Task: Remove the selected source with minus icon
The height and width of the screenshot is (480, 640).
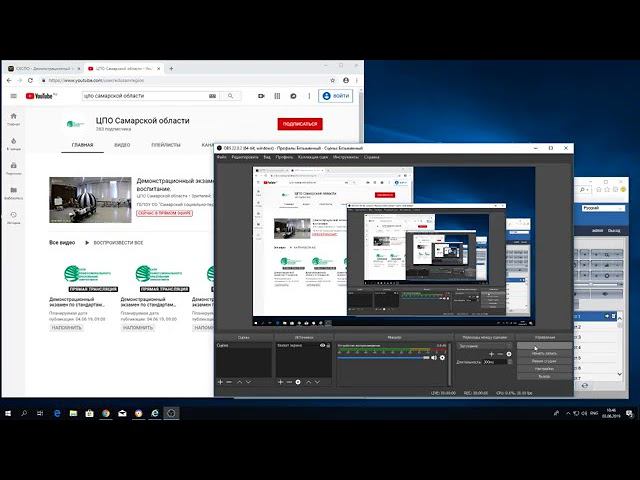Action: coord(289,382)
